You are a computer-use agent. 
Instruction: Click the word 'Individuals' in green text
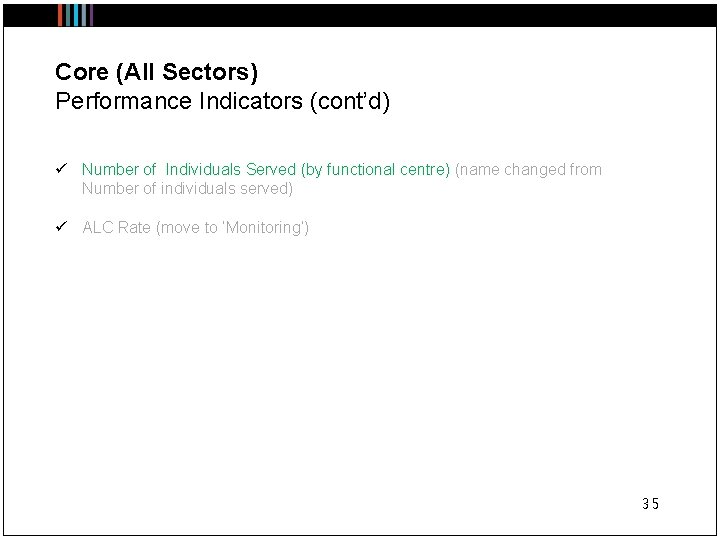(x=203, y=169)
